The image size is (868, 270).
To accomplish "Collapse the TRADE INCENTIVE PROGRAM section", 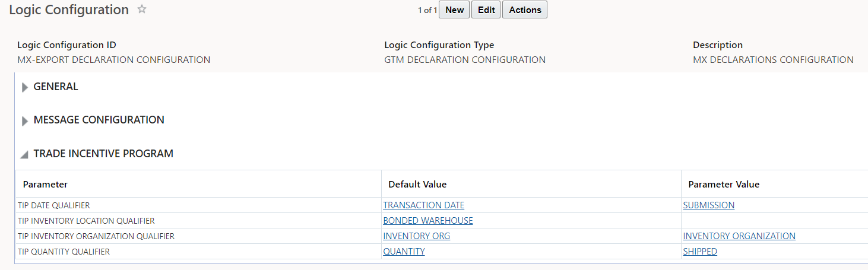I will [x=24, y=154].
